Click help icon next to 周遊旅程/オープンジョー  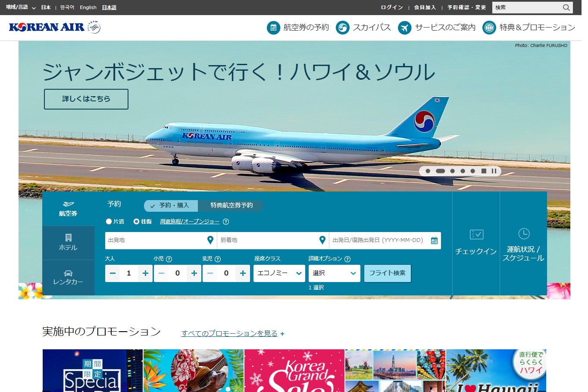(x=226, y=222)
